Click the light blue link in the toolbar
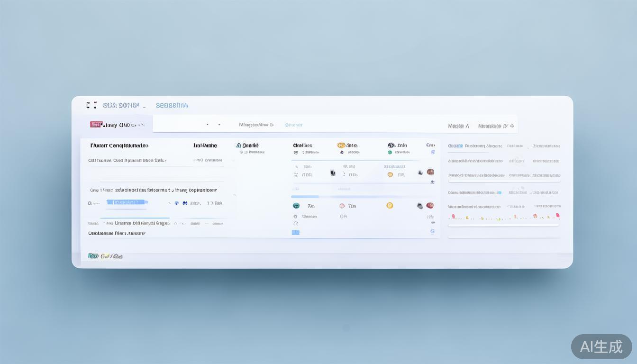Image resolution: width=637 pixels, height=364 pixels. (x=293, y=125)
